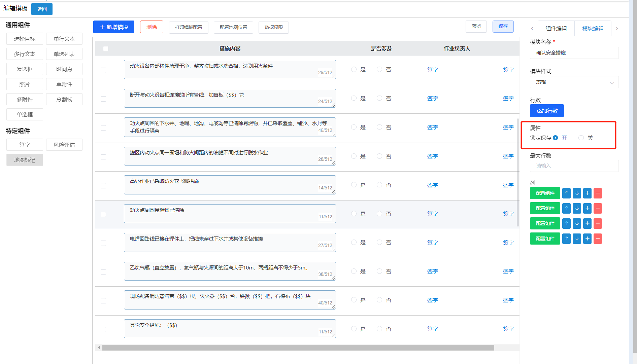Viewport: 637px width, 364px height.
Task: Select 否 for 电焊回路线 row
Action: (379, 242)
